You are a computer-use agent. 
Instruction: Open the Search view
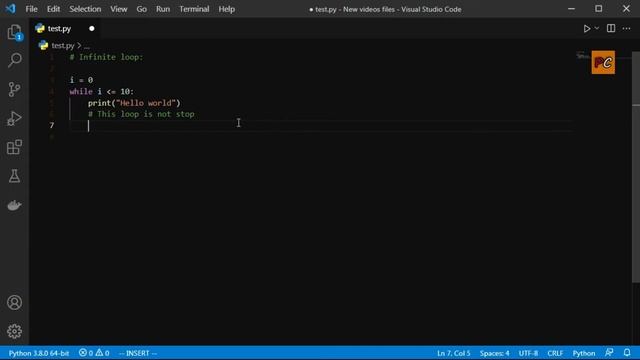14,60
